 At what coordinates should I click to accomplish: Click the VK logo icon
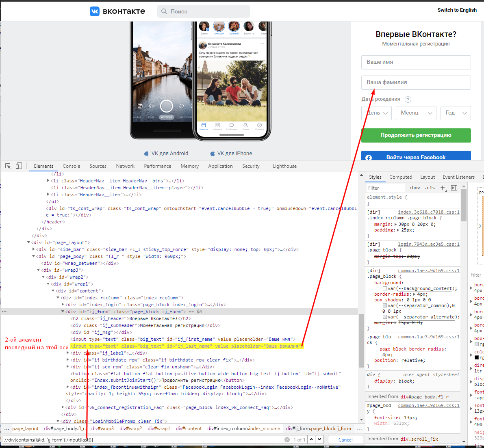(94, 11)
